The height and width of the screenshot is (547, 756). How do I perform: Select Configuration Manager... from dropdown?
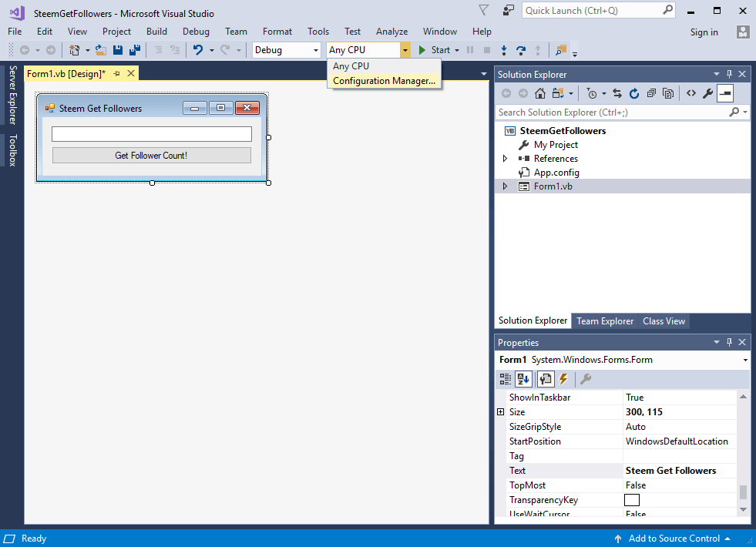(x=384, y=81)
